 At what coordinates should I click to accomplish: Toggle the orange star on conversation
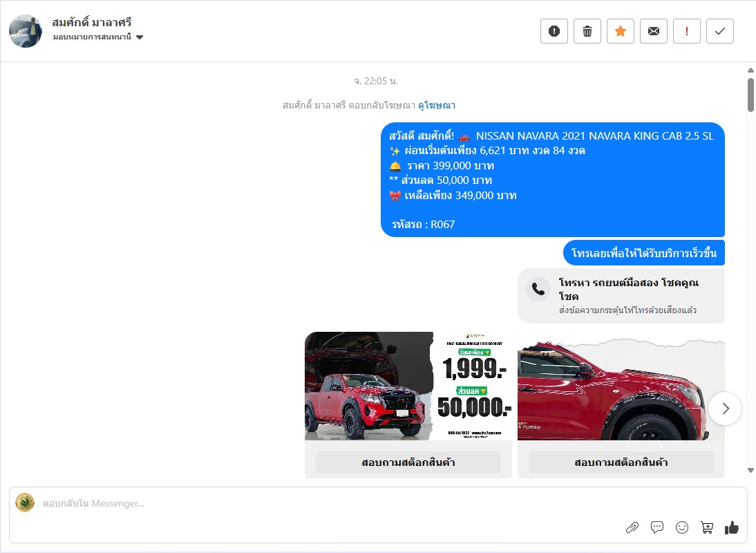tap(621, 31)
